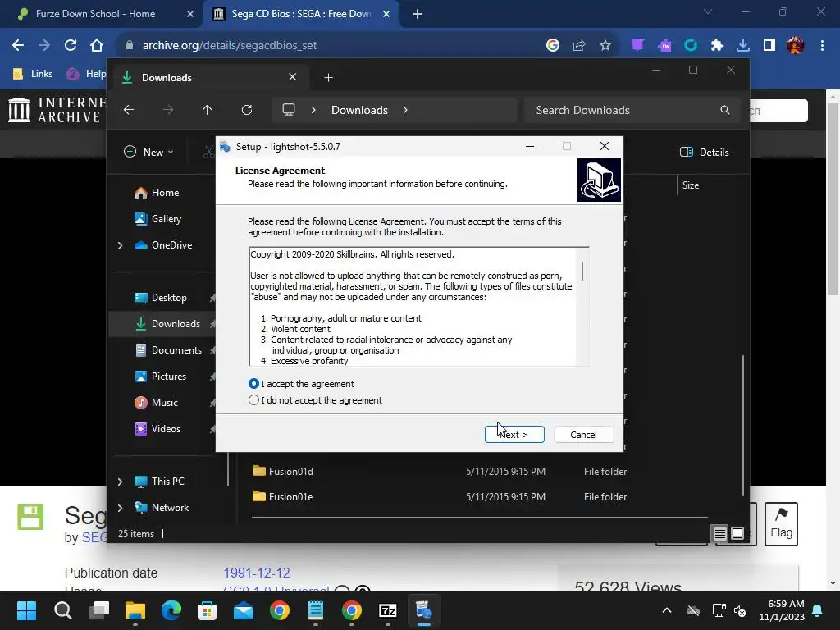
Task: Open Microsoft Edge from taskbar
Action: [x=171, y=610]
